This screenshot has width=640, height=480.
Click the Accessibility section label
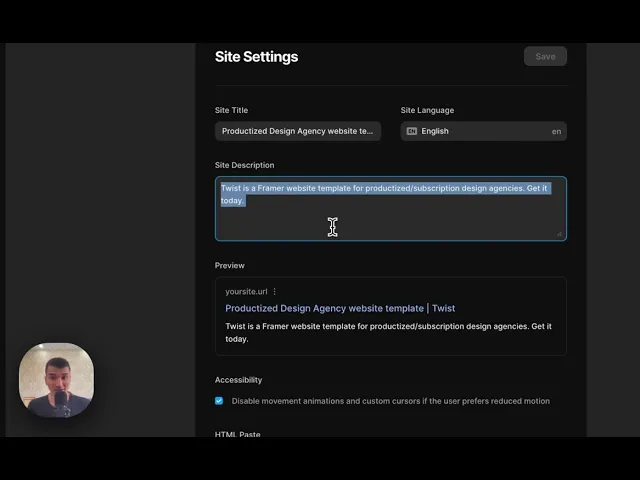[x=238, y=380]
